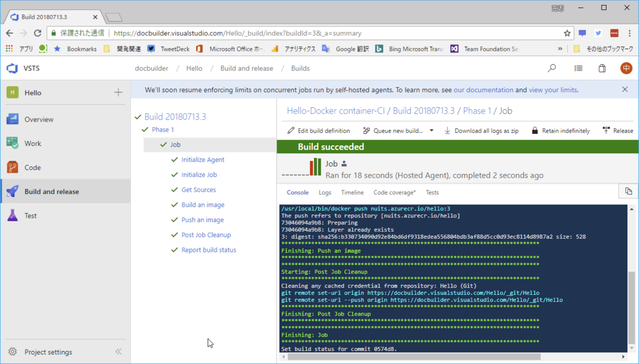Click the Edit build definition text

coord(324,131)
